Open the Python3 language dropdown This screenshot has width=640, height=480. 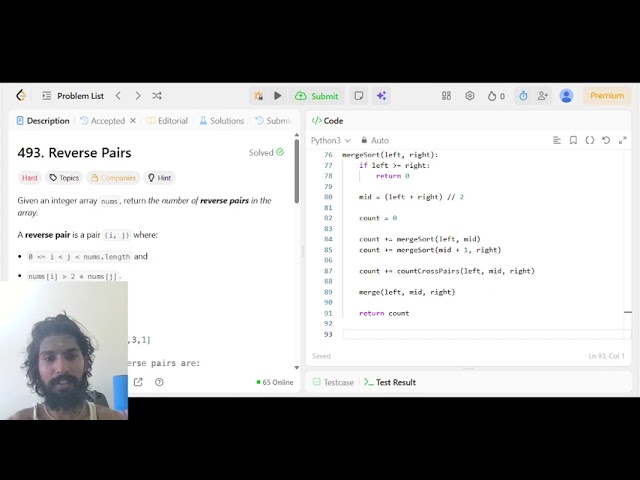331,140
